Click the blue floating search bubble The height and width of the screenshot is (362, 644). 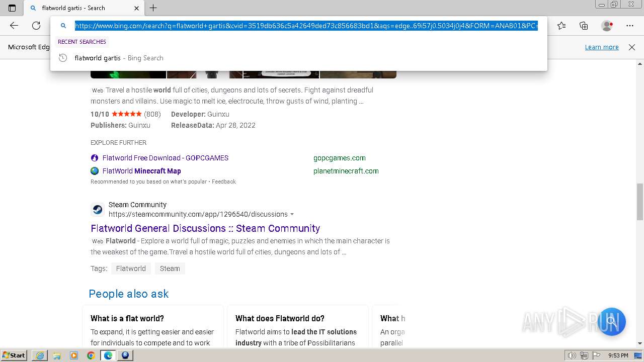[611, 321]
